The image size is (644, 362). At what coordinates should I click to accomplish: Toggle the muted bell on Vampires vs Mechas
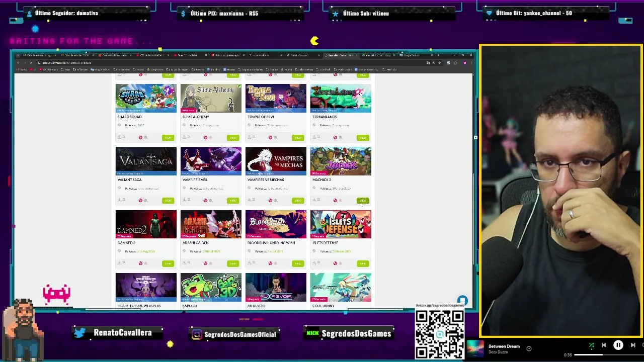click(x=276, y=200)
